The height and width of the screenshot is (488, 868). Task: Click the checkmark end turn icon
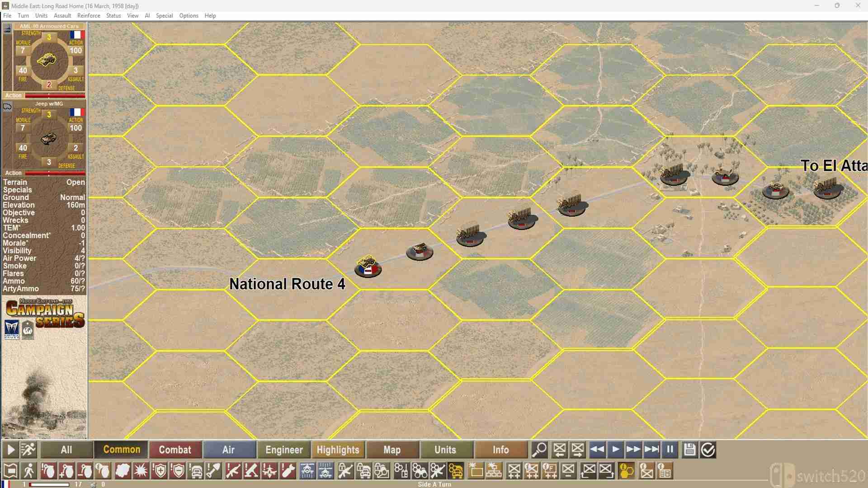708,450
